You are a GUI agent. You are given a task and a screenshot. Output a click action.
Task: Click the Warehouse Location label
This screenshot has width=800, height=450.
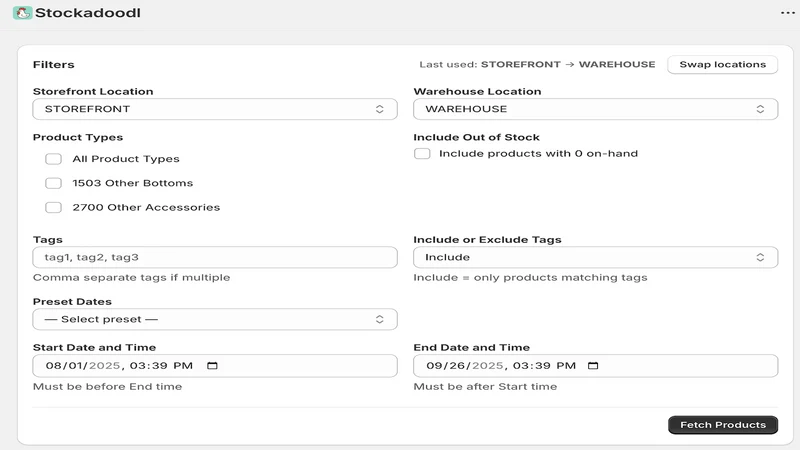click(477, 91)
